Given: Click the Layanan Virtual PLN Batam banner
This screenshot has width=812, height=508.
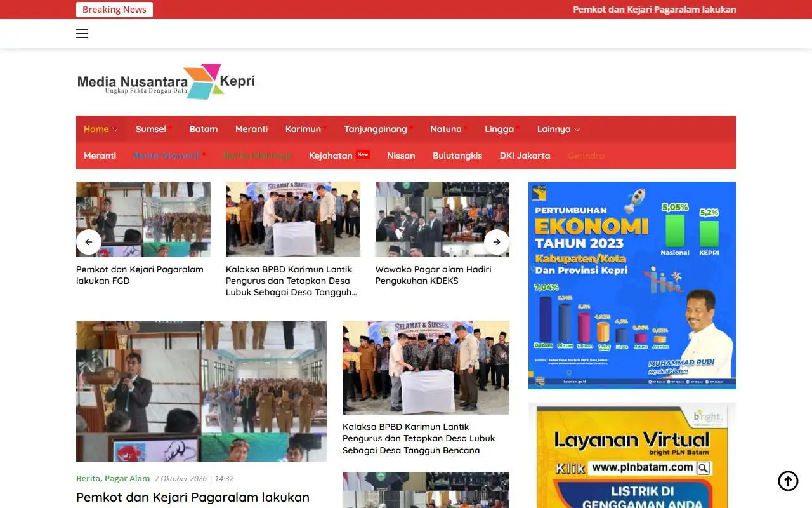Looking at the screenshot, I should (x=632, y=455).
